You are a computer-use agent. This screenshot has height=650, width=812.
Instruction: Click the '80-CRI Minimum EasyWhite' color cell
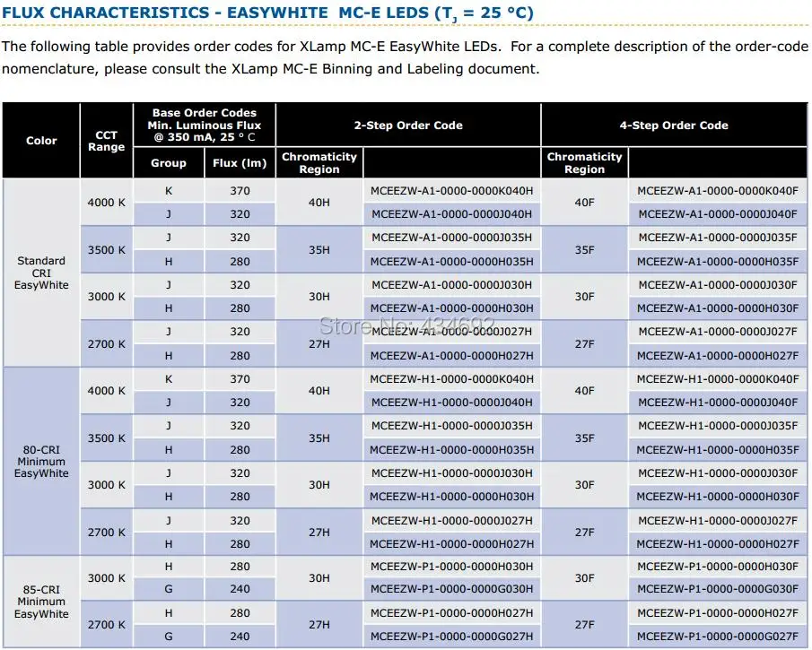[41, 462]
